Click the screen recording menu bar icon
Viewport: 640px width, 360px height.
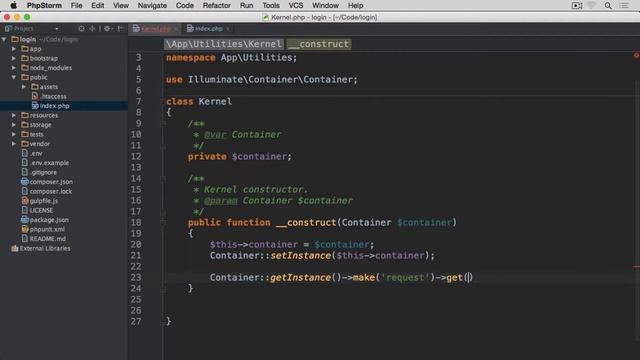[x=577, y=5]
